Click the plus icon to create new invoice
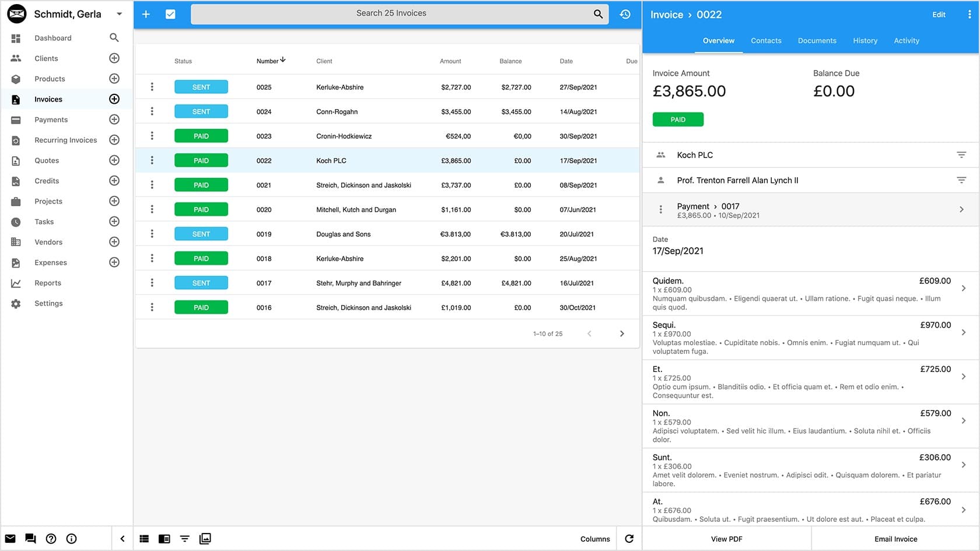 coord(146,13)
